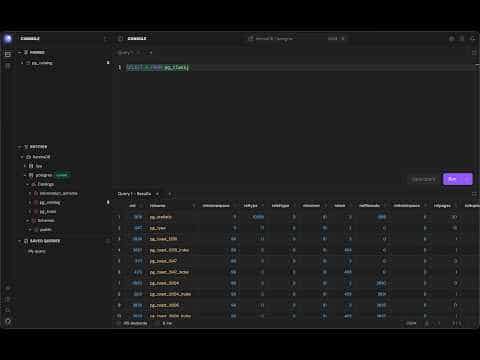Expand the bpc database node

25,166
